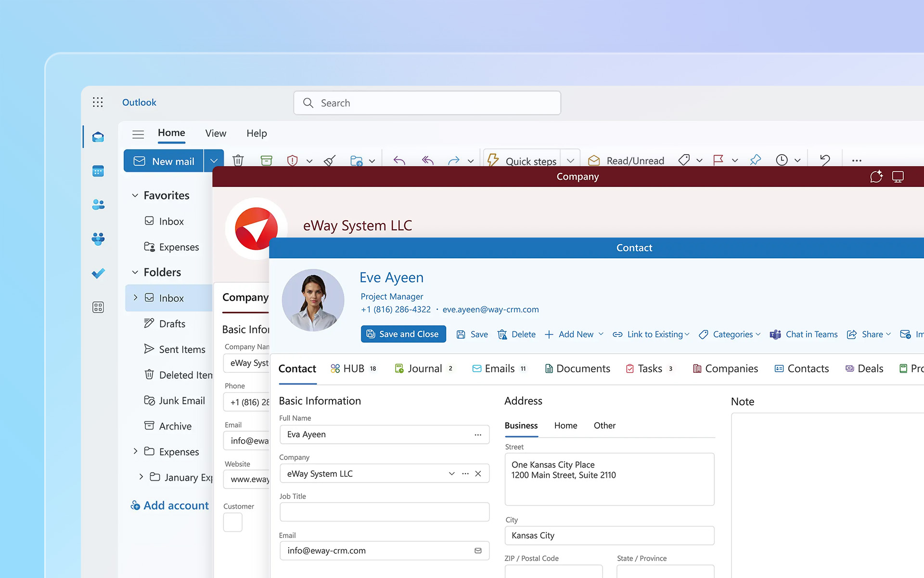Image resolution: width=924 pixels, height=578 pixels.
Task: Click the Sweep broom icon in ribbon
Action: pos(330,160)
